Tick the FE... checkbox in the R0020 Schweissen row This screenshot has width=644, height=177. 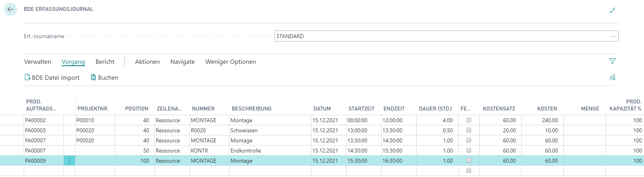pyautogui.click(x=469, y=130)
